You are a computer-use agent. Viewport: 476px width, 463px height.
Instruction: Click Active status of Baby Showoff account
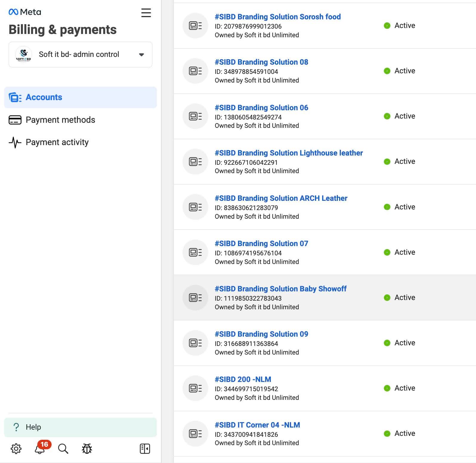point(399,297)
